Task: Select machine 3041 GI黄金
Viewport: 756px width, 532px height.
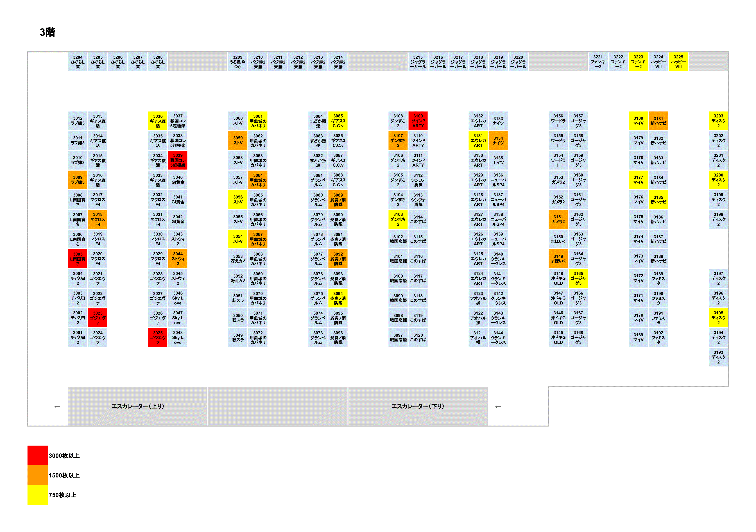Action: point(178,200)
